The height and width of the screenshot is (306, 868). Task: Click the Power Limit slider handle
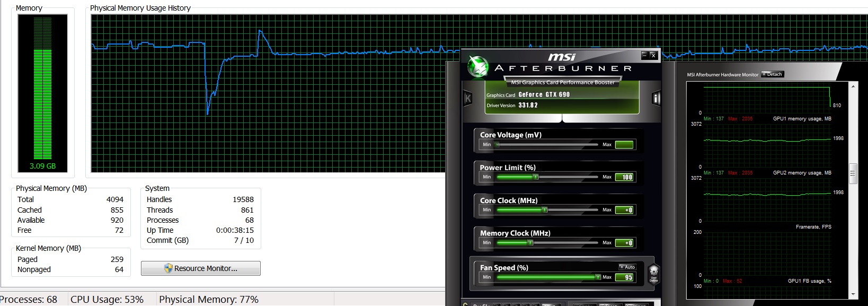536,177
